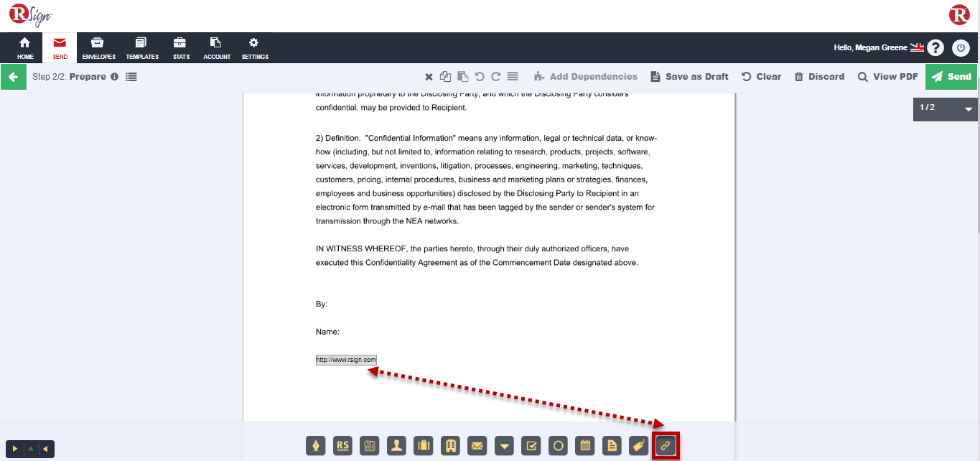Select the Title briefcase control icon

click(424, 446)
